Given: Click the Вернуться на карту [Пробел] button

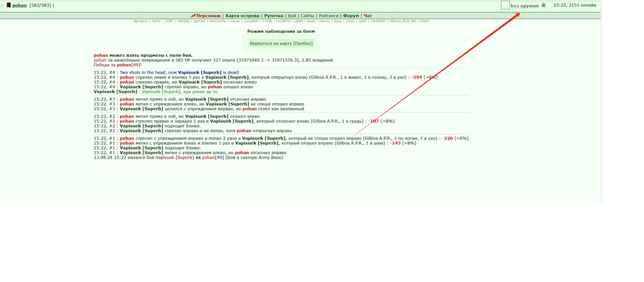Looking at the screenshot, I should tap(281, 43).
